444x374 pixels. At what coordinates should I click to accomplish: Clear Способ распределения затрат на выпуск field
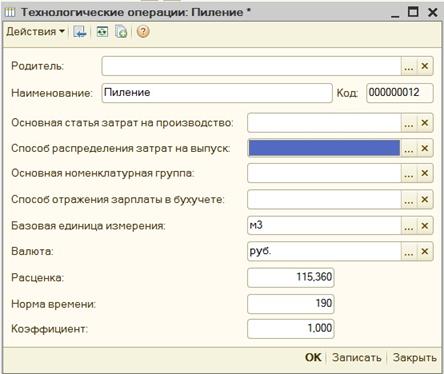click(x=425, y=148)
